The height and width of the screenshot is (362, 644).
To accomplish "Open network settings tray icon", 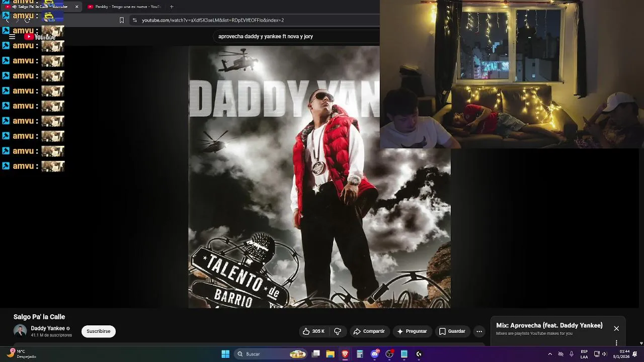I will coord(597,354).
